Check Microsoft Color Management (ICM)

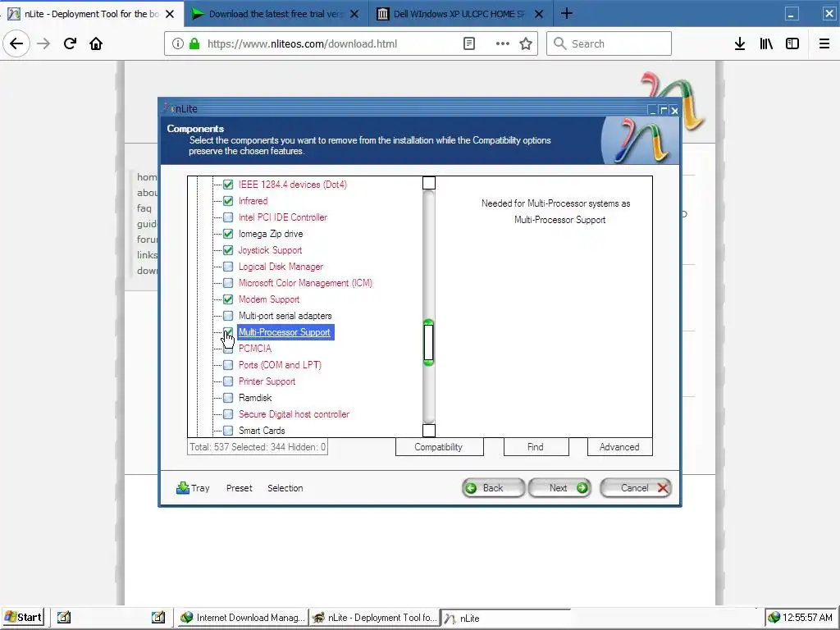(228, 283)
